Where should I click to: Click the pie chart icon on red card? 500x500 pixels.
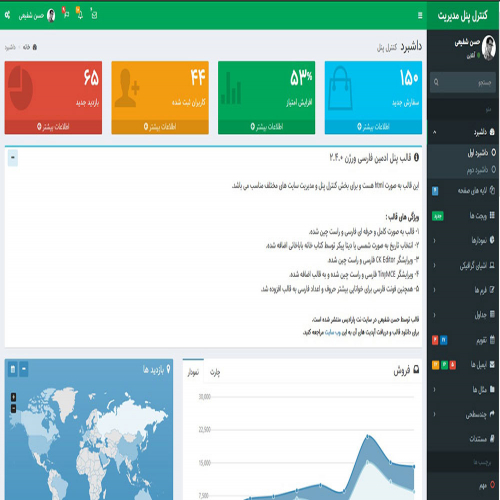[20, 88]
